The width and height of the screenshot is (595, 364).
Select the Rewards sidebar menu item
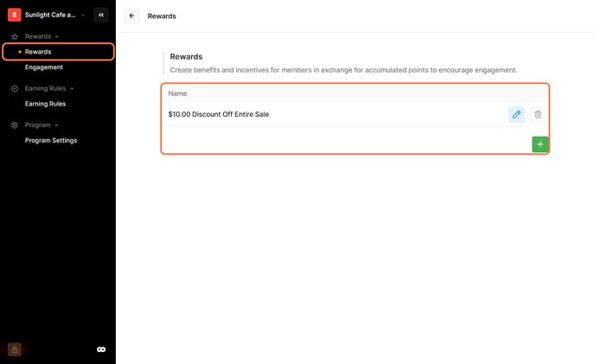tap(38, 52)
